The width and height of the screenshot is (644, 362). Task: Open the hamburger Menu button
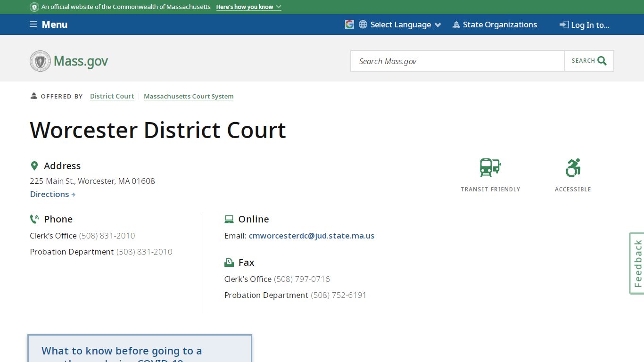pos(49,25)
